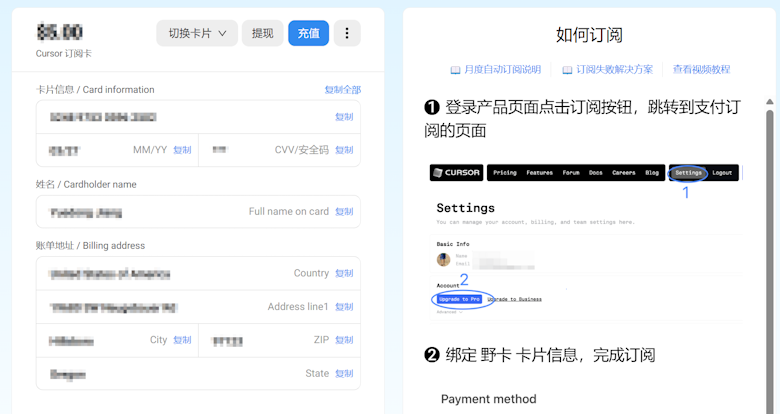Copy the full name on card
The width and height of the screenshot is (780, 414).
coord(344,211)
